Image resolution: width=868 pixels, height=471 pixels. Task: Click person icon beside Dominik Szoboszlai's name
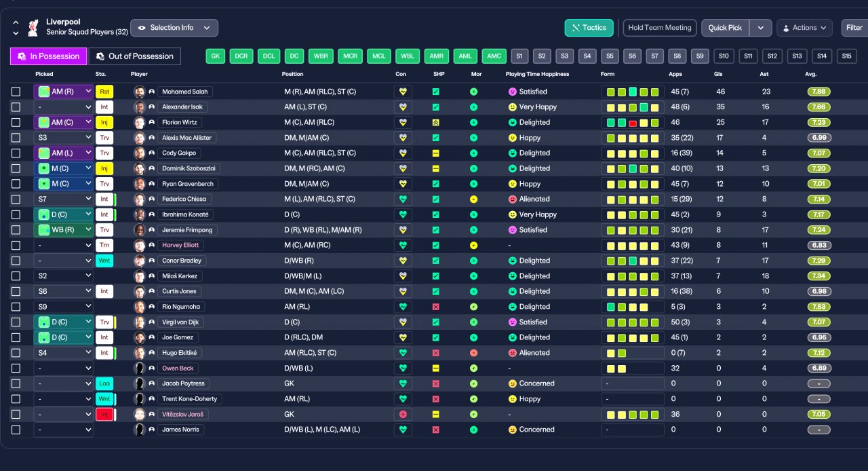(152, 168)
